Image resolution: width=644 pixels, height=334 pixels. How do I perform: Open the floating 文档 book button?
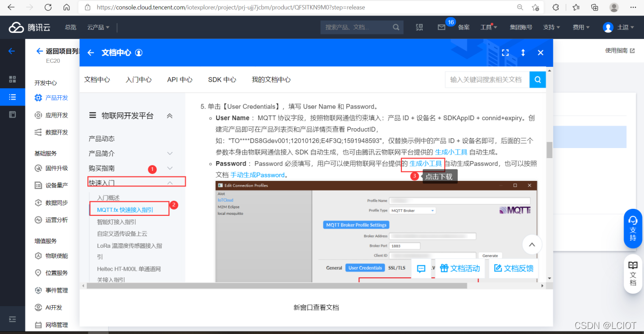click(633, 274)
